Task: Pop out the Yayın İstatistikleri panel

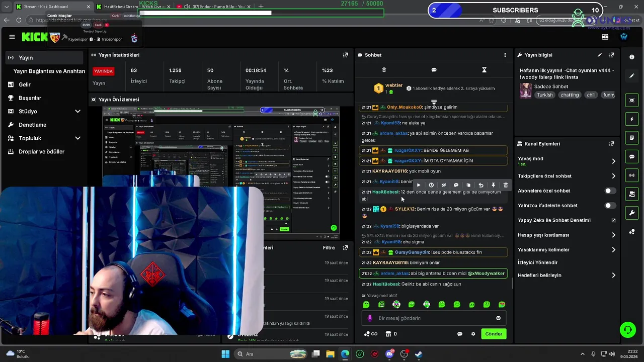Action: (x=345, y=55)
